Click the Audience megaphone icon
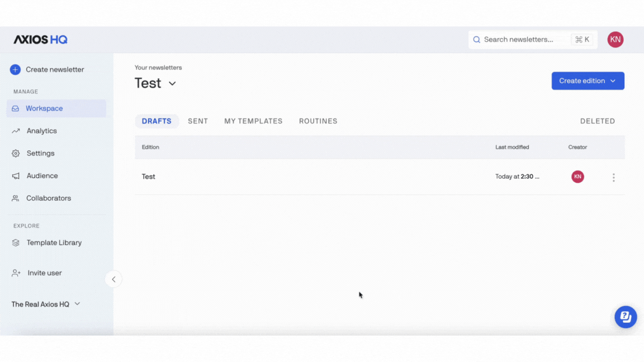The width and height of the screenshot is (644, 362). (x=16, y=175)
